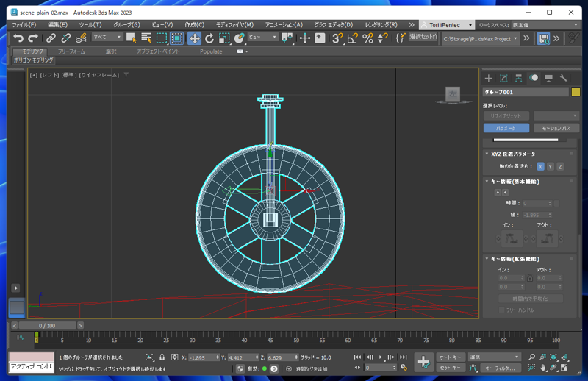Click the Play Animation button
The image size is (588, 381).
point(380,357)
